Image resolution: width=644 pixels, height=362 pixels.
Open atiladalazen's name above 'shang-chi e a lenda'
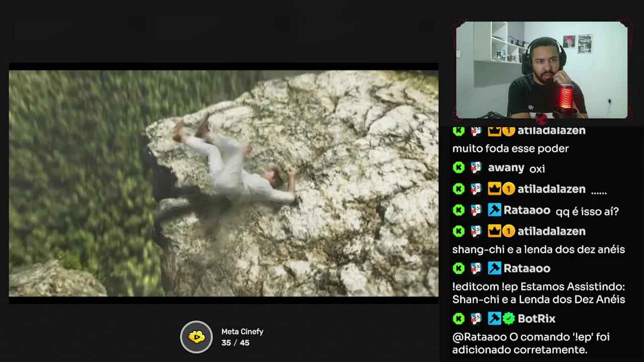coord(551,231)
